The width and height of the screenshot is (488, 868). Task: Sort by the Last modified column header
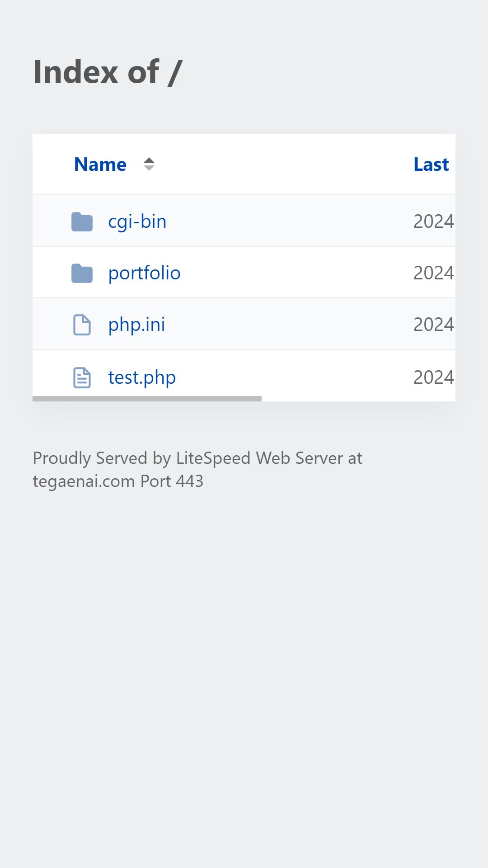click(x=432, y=165)
